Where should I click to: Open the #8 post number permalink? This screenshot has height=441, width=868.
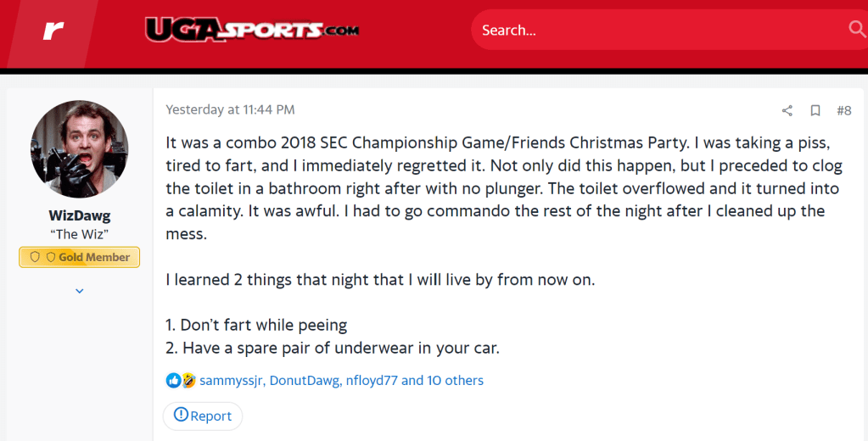click(843, 110)
